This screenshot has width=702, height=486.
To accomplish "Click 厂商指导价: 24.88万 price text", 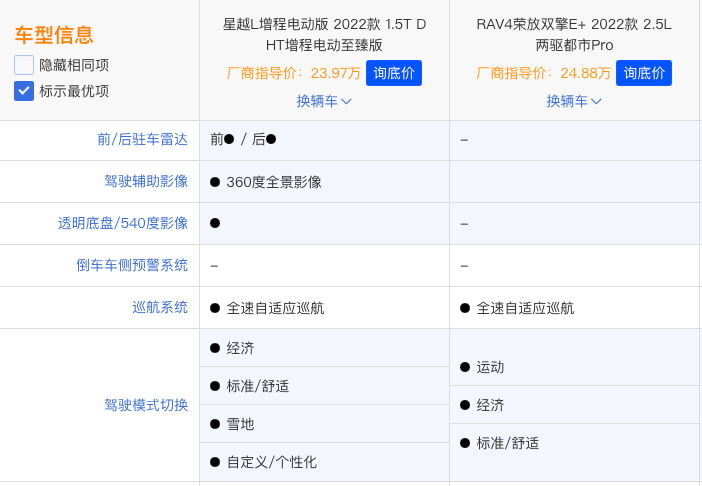I will [x=544, y=73].
